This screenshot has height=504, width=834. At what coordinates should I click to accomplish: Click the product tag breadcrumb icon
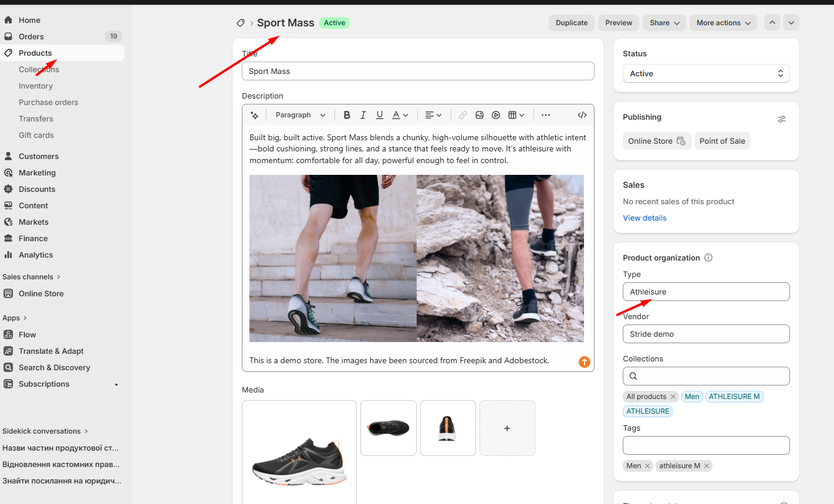[x=241, y=23]
